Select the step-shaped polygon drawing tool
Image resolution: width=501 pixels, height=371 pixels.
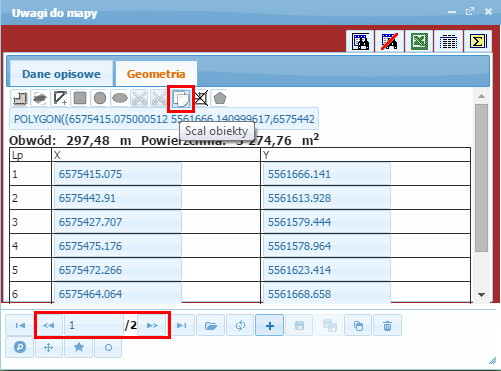(20, 98)
